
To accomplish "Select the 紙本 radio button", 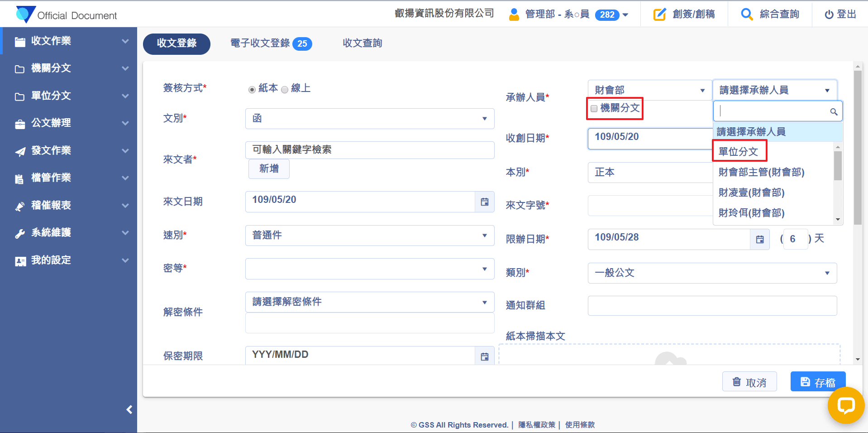I will click(x=252, y=90).
